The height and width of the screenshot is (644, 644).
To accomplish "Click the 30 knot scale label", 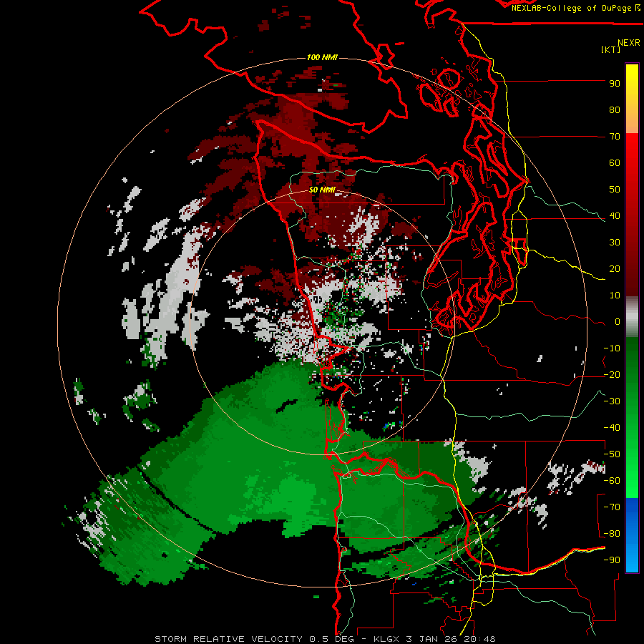I will point(615,243).
